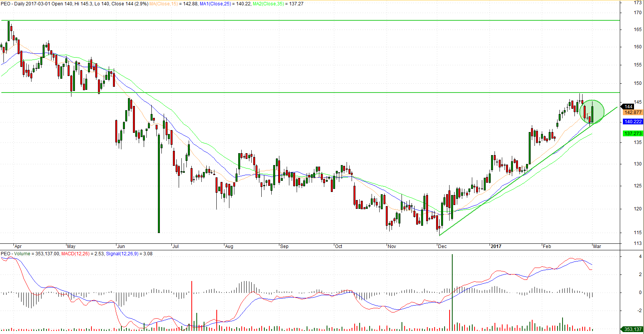Click the Aug date axis label
The height and width of the screenshot is (334, 644).
tap(229, 246)
